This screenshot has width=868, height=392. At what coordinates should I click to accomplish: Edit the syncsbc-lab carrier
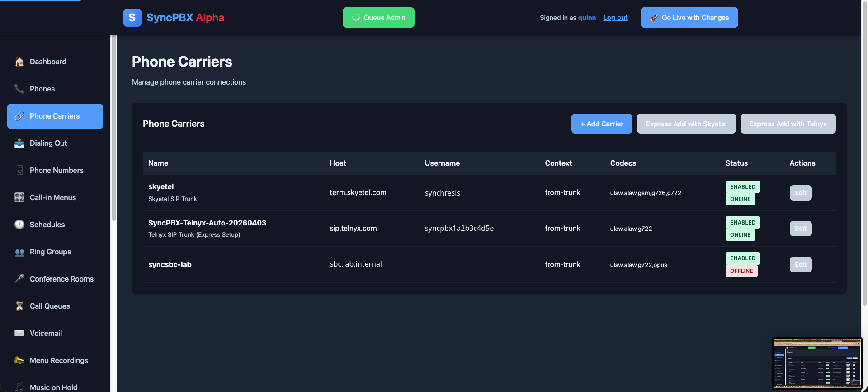[x=801, y=265]
